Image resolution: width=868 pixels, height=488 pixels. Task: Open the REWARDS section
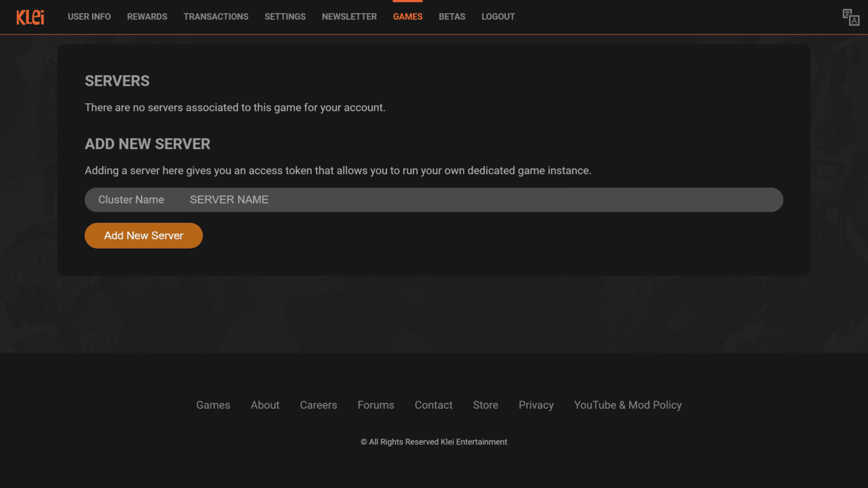click(x=146, y=16)
